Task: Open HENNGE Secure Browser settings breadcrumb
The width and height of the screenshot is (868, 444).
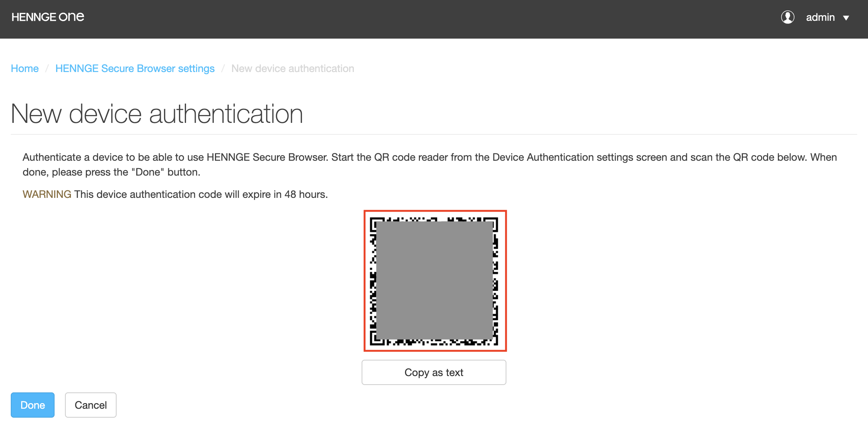Action: pos(135,69)
